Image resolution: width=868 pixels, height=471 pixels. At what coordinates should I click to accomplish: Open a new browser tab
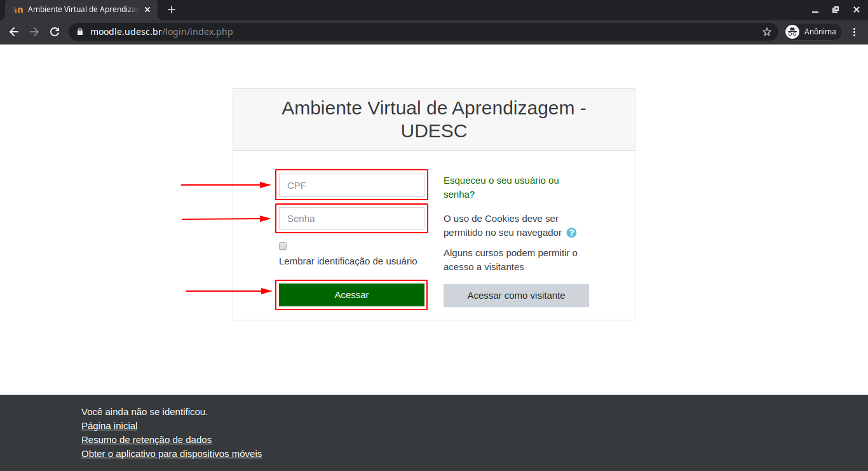tap(172, 10)
